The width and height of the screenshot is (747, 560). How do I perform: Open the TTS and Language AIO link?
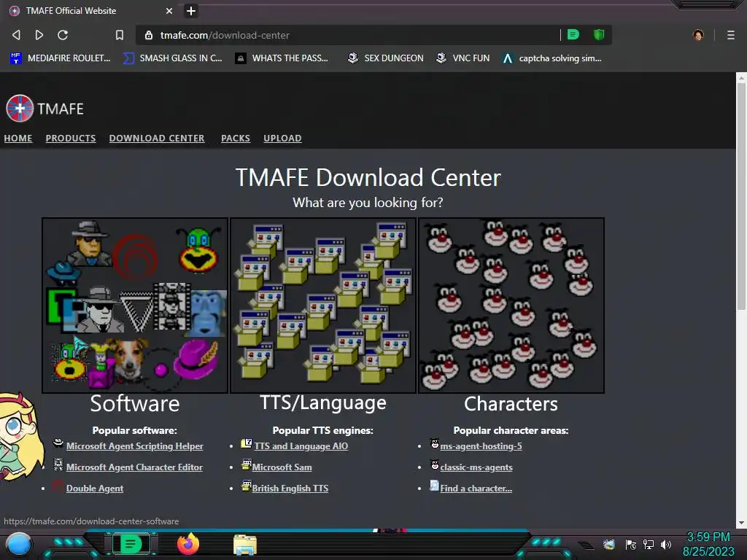[x=301, y=446]
